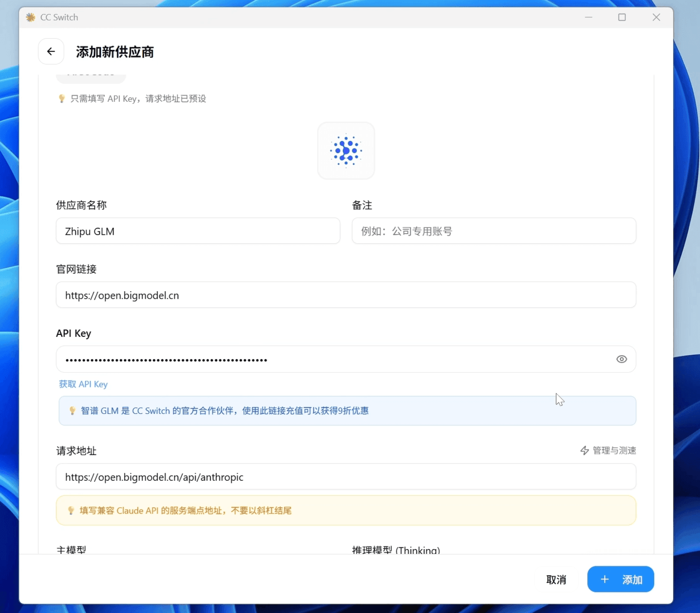Focus the 供应商名称 field containing Zhipu GLM
This screenshot has height=613, width=700.
(x=198, y=231)
